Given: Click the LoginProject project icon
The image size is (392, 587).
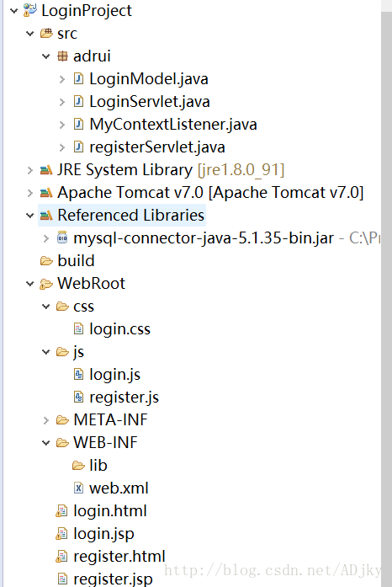Looking at the screenshot, I should [x=30, y=10].
